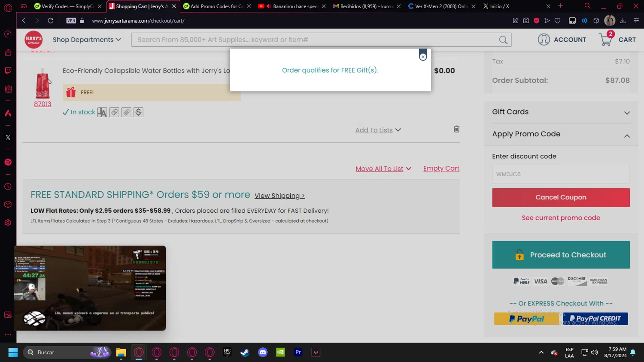Click the Cancel Coupon button

tap(561, 197)
